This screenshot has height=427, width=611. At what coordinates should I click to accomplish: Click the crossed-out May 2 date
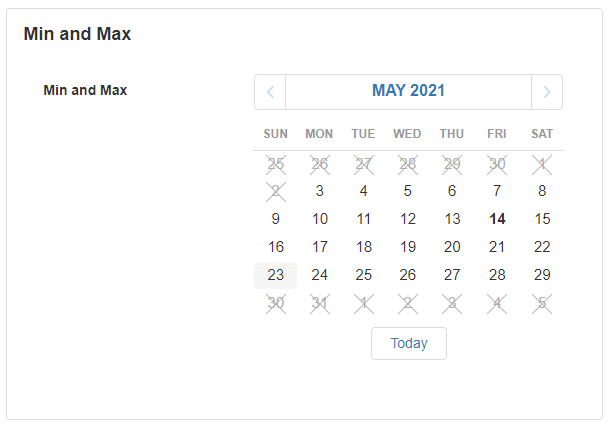coord(276,191)
